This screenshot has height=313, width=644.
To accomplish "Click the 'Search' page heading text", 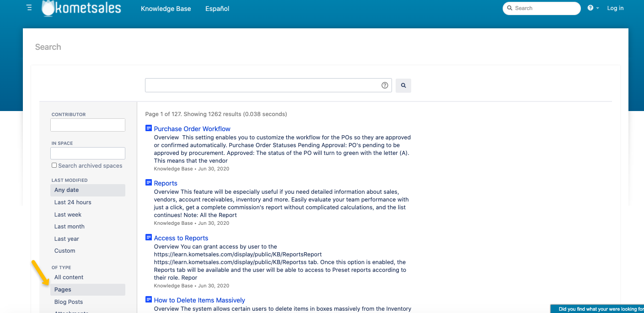I will pos(48,47).
